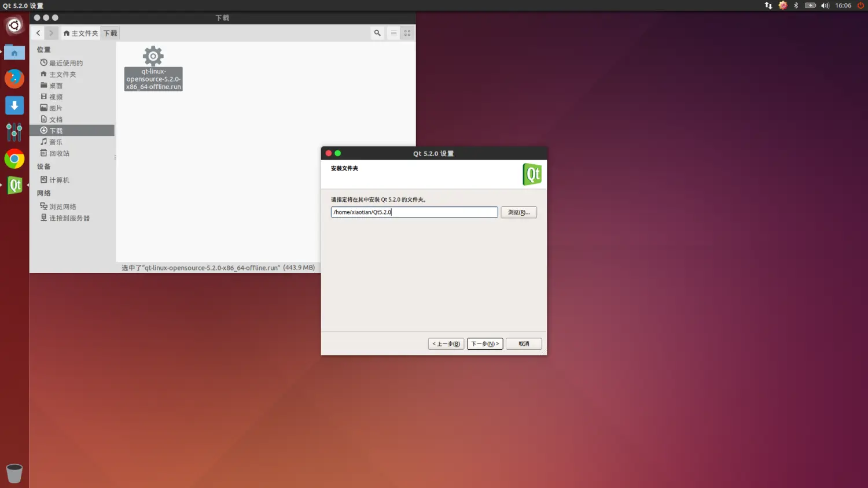Open the Trash from launcher
868x488 pixels.
[14, 473]
